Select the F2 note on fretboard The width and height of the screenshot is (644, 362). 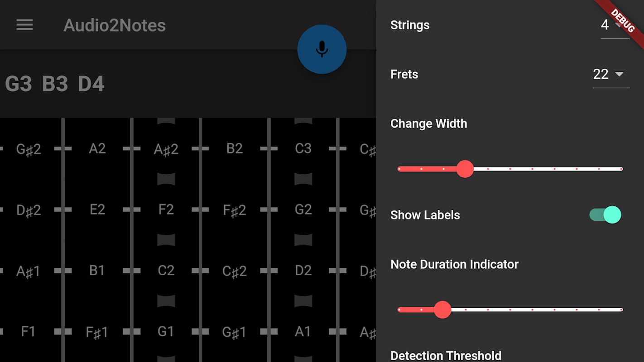pos(166,210)
